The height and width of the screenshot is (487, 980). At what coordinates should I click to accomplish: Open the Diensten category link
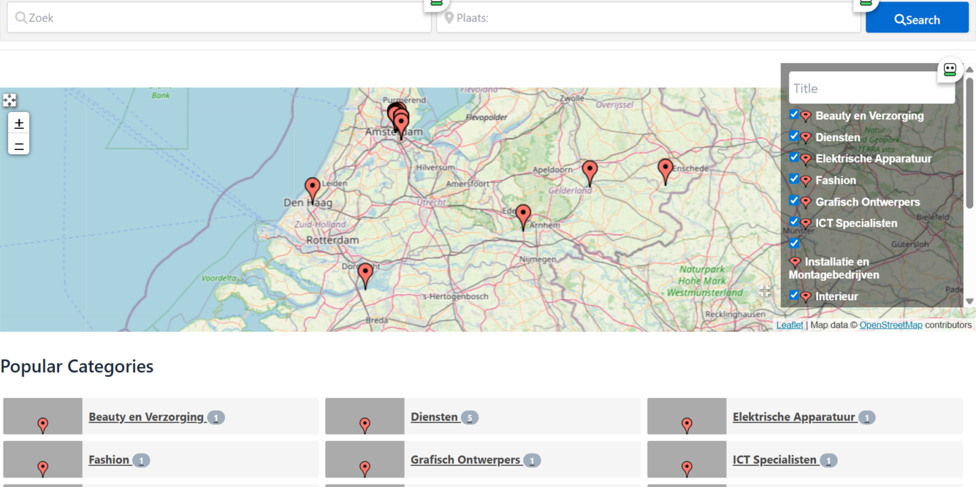tap(434, 417)
